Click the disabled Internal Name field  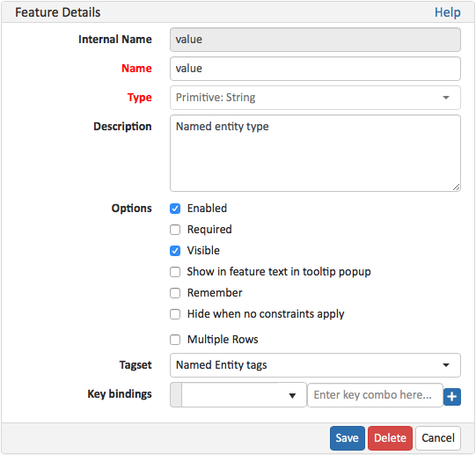(315, 40)
